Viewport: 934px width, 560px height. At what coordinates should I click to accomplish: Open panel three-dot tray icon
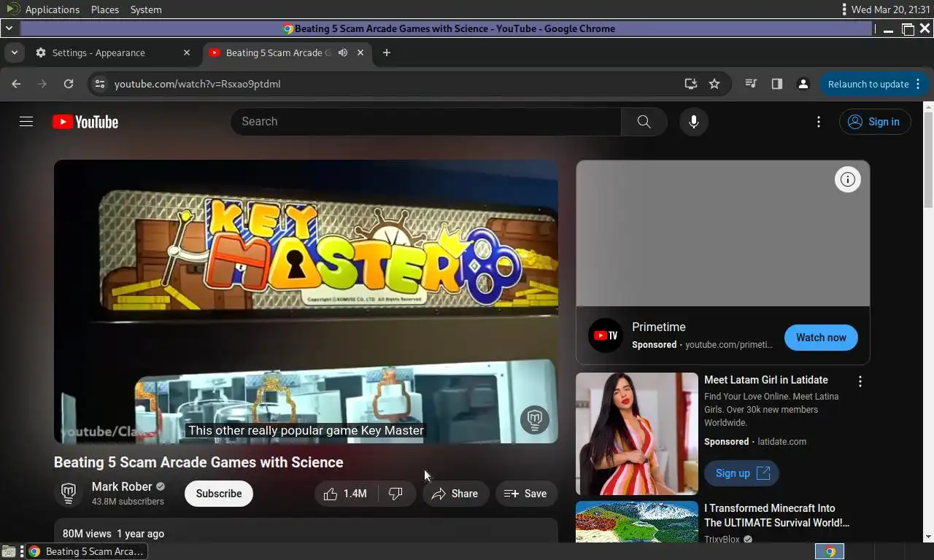point(844,9)
